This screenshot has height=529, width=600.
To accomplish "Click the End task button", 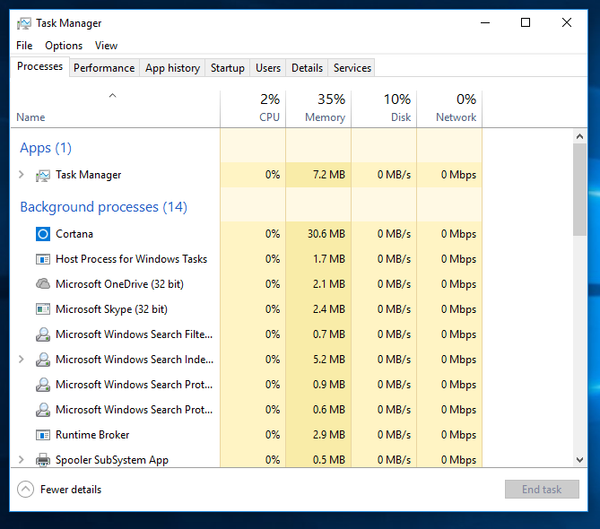I will click(x=541, y=490).
